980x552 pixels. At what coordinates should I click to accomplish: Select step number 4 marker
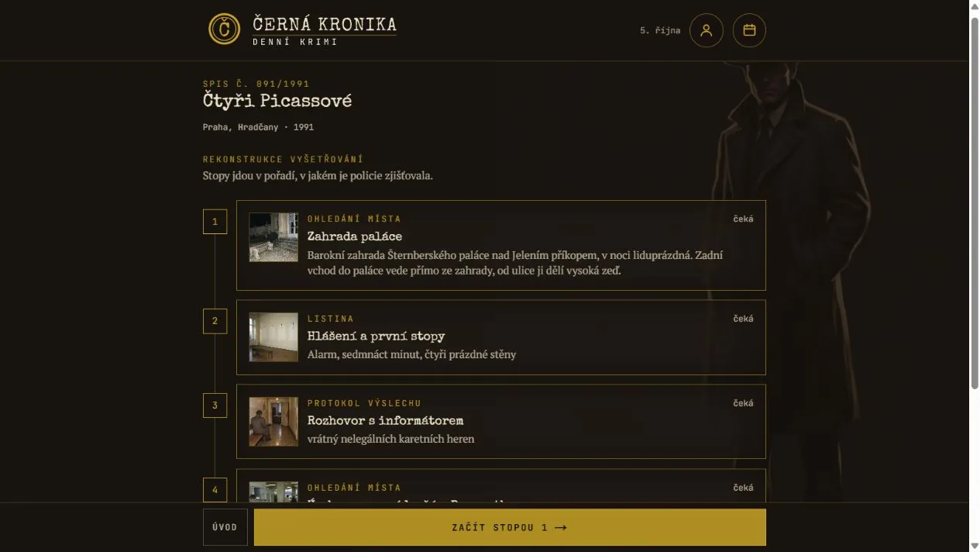coord(215,490)
